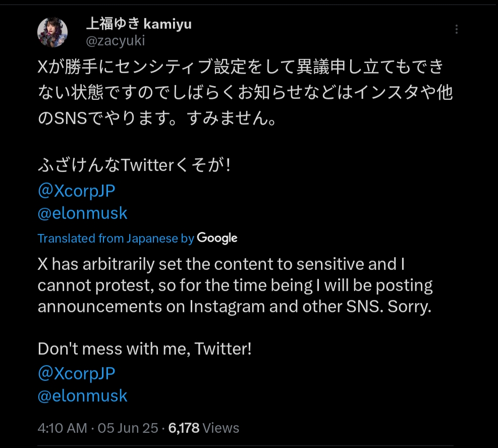Open @XcorpJP mention in the Japanese text
This screenshot has height=448, width=498.
click(x=77, y=191)
